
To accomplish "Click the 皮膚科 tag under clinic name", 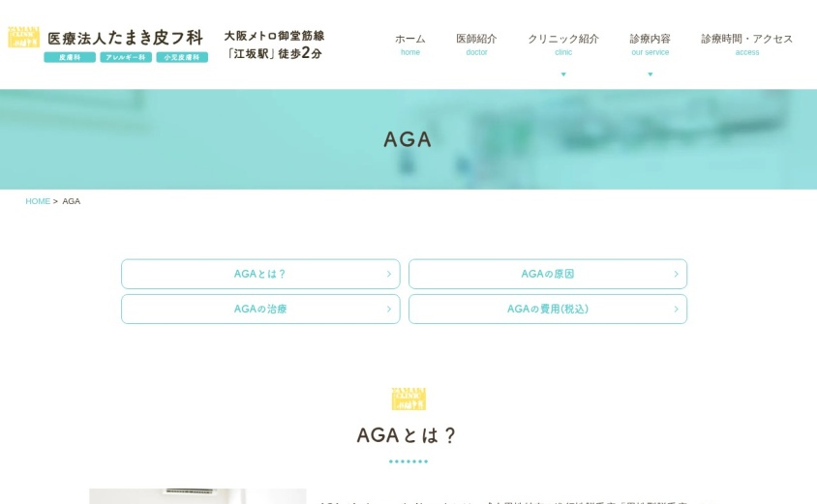I will tap(70, 57).
